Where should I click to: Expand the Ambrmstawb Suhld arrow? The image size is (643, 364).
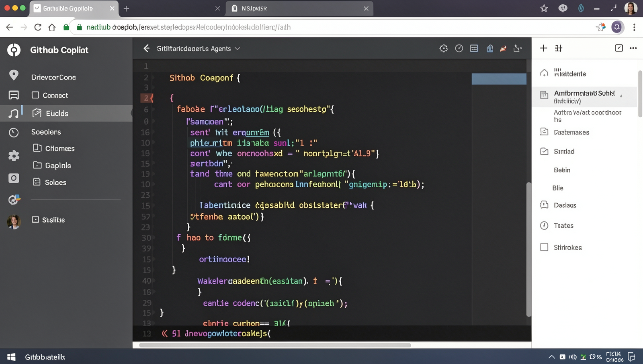[621, 96]
